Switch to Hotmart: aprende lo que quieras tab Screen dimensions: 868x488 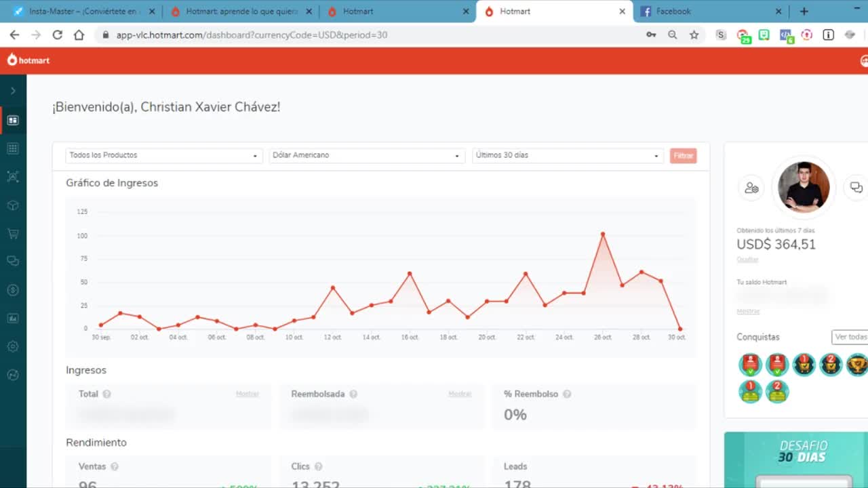pos(241,12)
